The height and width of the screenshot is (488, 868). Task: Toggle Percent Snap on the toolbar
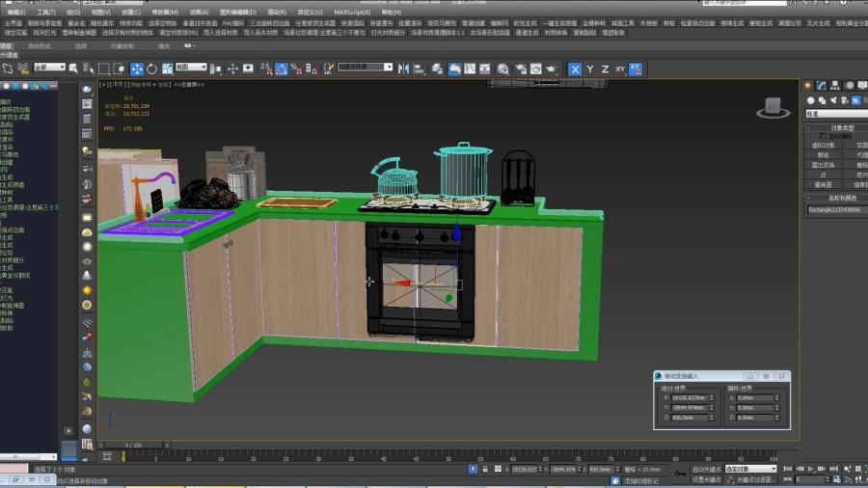(x=296, y=69)
